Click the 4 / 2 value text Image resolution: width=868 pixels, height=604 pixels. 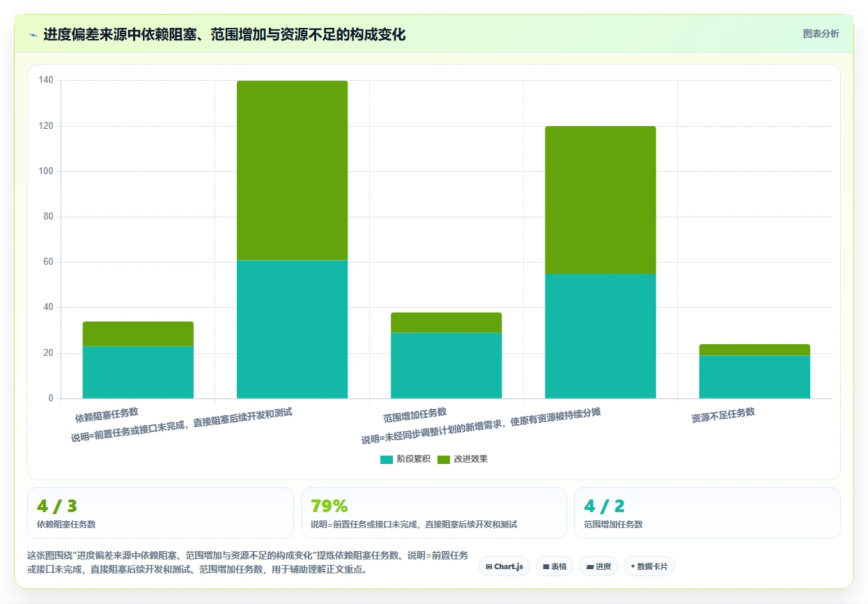[604, 506]
